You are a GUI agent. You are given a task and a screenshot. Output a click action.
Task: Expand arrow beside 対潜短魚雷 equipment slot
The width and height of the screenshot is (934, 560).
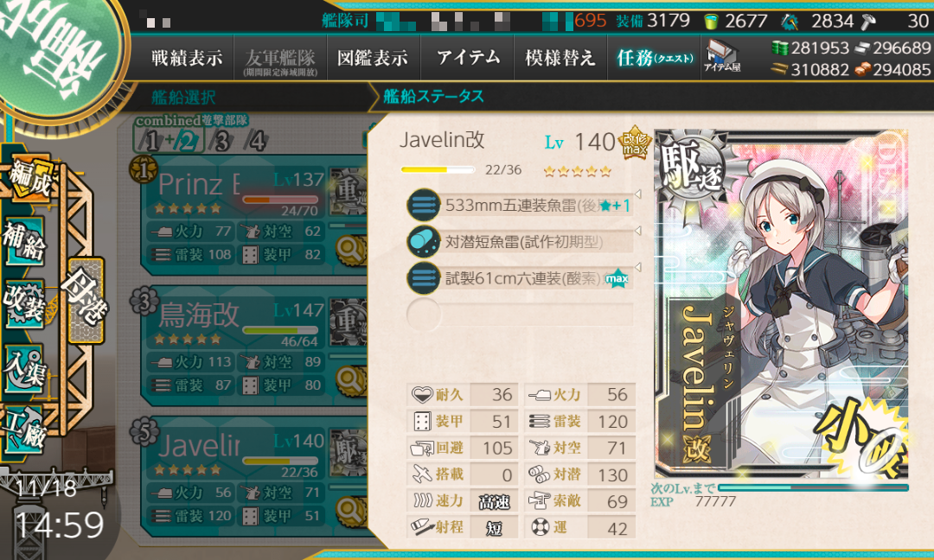(x=637, y=231)
